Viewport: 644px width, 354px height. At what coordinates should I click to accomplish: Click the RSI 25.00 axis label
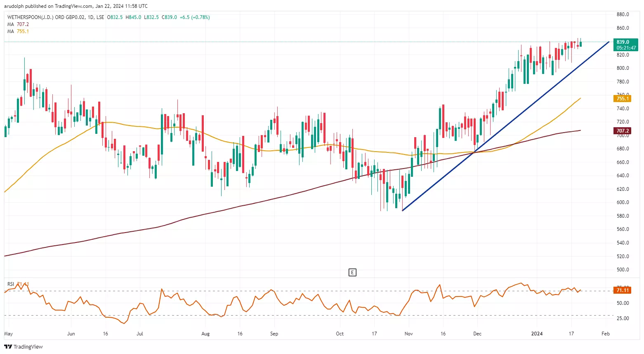[623, 318]
